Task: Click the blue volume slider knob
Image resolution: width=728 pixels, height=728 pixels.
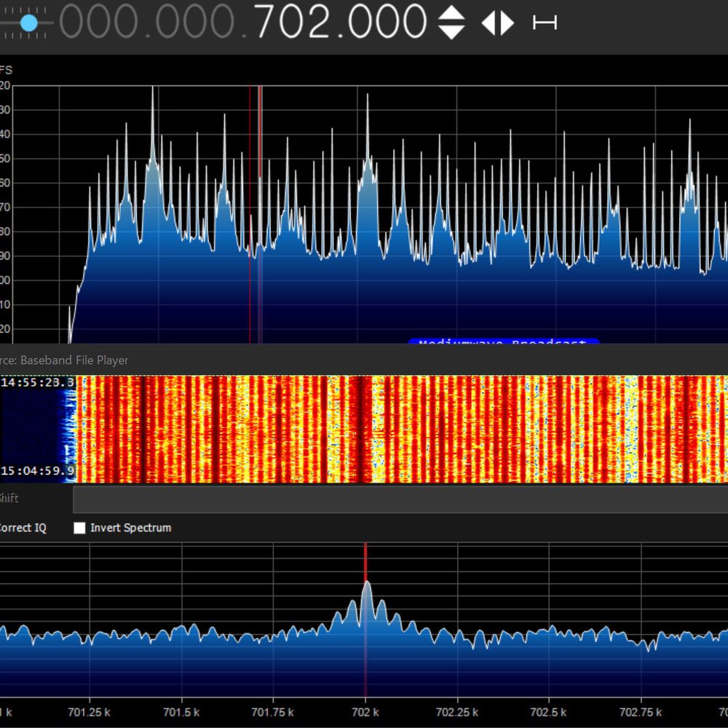Action: click(x=29, y=23)
